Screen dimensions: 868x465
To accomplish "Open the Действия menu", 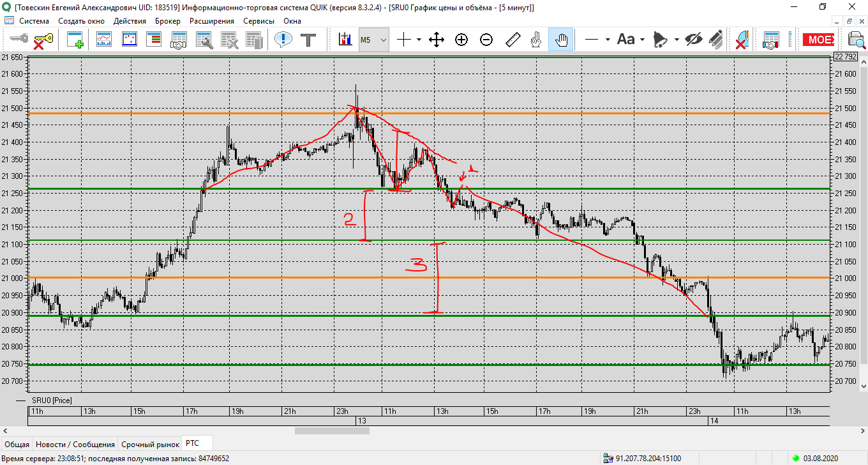I will click(130, 20).
